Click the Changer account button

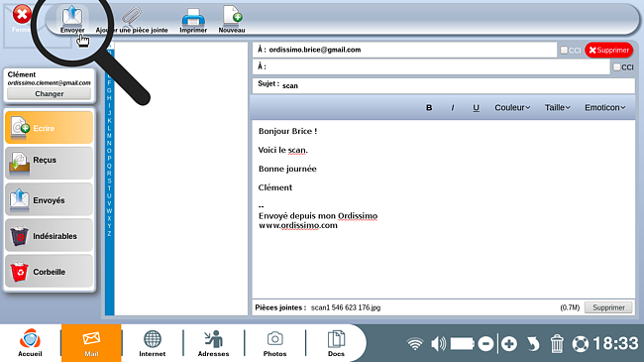(x=49, y=94)
